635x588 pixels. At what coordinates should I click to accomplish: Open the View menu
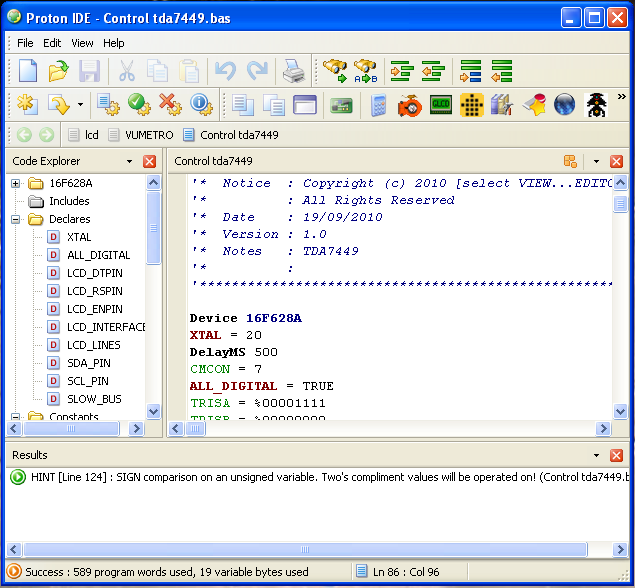(x=82, y=43)
